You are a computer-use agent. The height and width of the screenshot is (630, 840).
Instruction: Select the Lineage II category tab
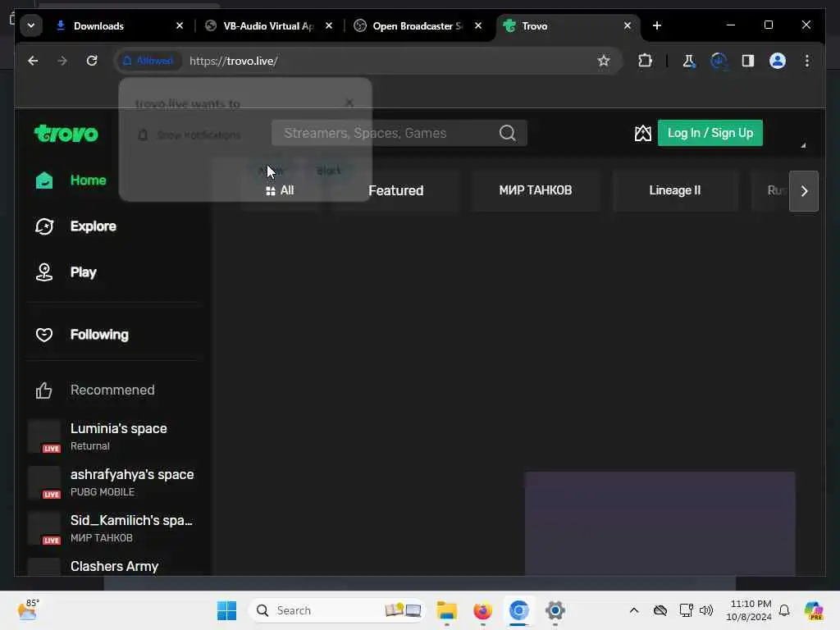click(x=674, y=190)
